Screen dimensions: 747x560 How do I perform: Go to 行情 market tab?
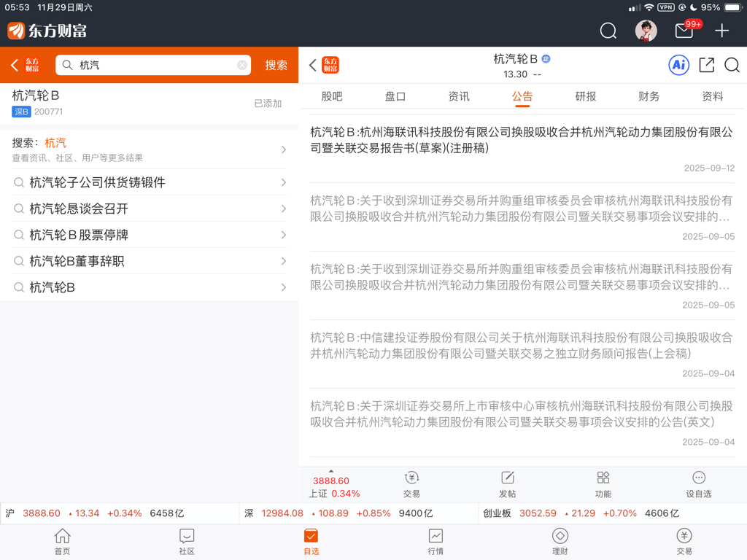pos(436,542)
